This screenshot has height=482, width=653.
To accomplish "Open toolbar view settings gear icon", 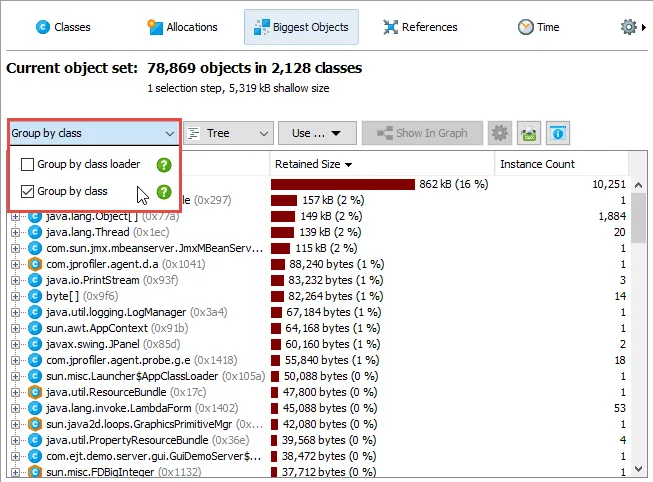I will point(500,133).
